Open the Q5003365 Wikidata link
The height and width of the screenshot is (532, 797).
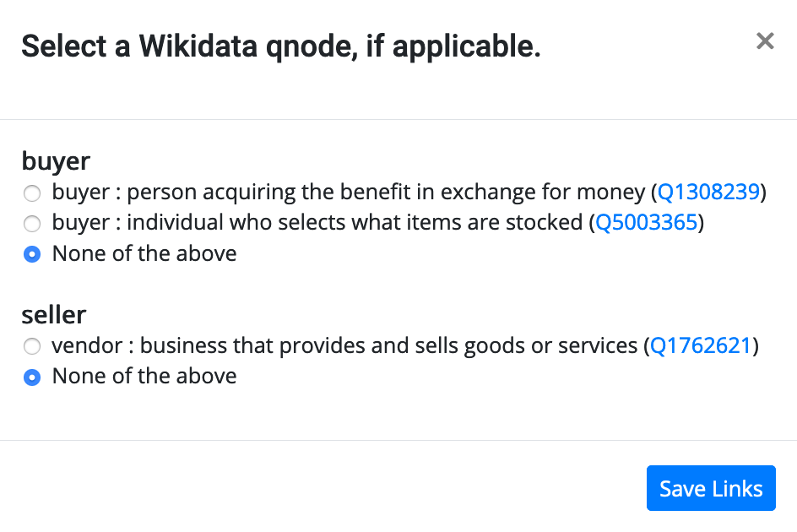(646, 223)
